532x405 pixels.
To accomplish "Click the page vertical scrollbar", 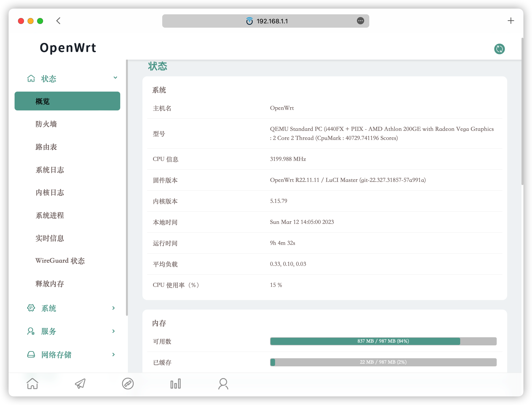I will (x=522, y=111).
